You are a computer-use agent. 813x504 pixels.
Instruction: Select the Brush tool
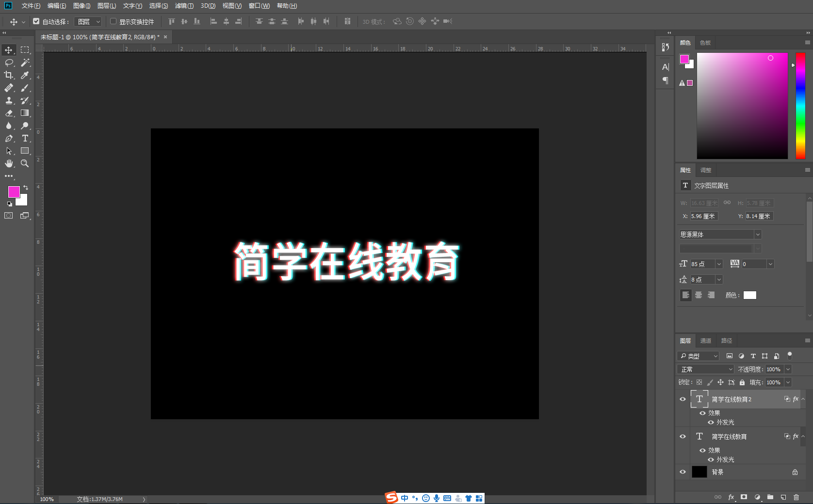pyautogui.click(x=25, y=88)
